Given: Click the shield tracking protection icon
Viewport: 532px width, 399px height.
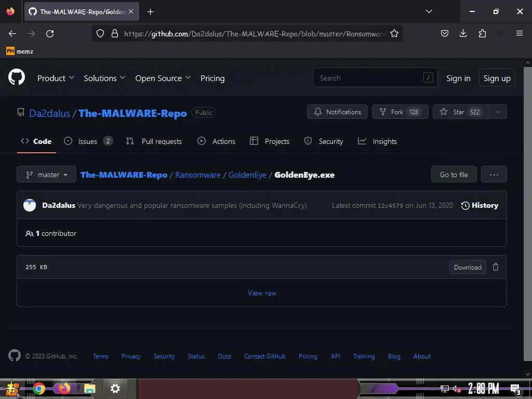Looking at the screenshot, I should point(100,33).
